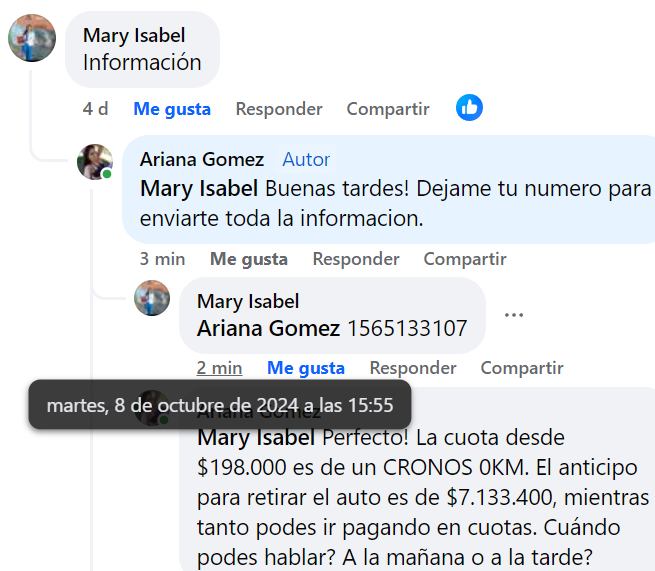Like Ariana Gomez's first reply
655x571 pixels.
249,259
